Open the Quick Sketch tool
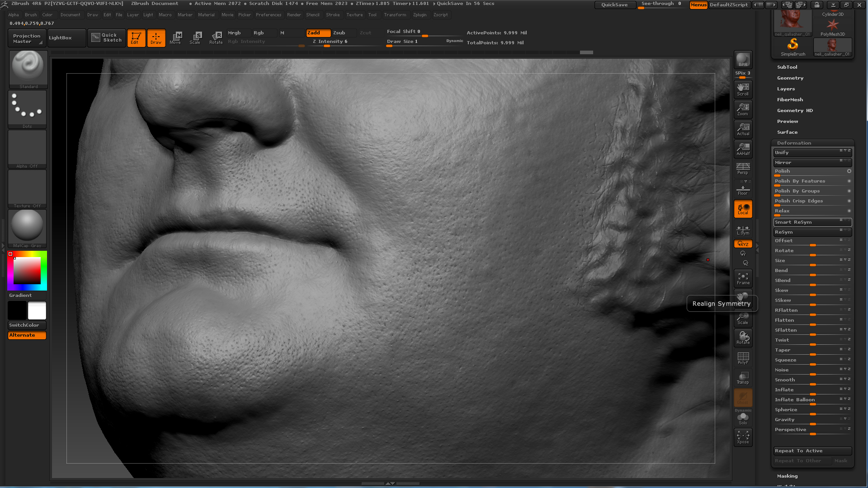This screenshot has width=868, height=488. pos(106,38)
